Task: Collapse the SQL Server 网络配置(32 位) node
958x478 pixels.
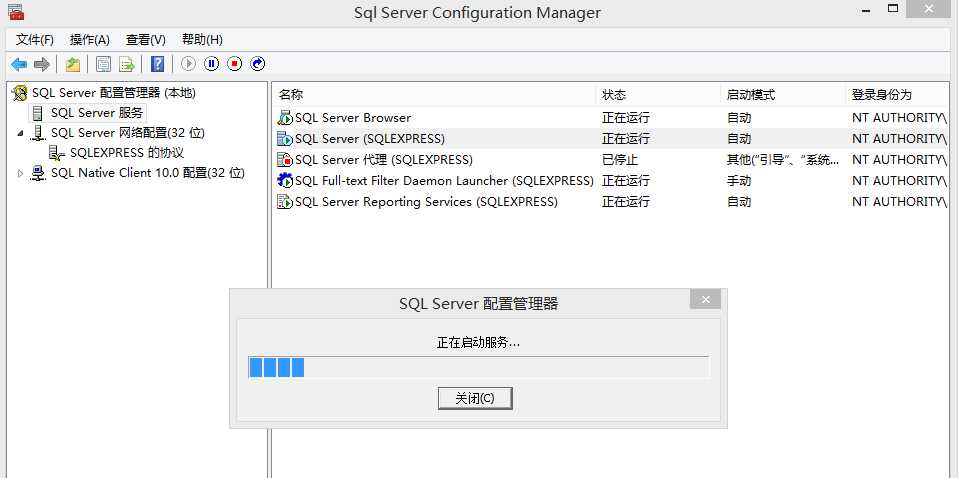Action: pyautogui.click(x=20, y=133)
